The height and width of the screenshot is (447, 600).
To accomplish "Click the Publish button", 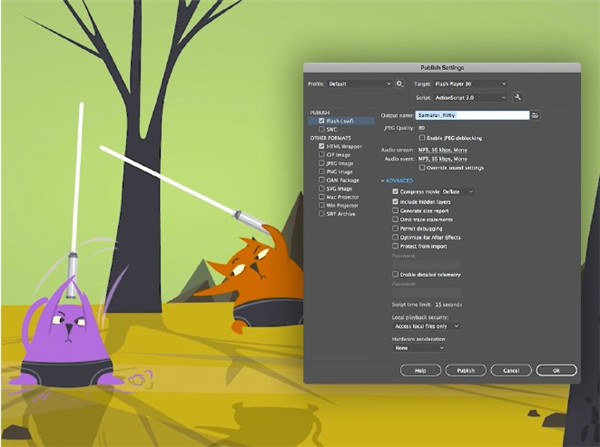I will 466,370.
